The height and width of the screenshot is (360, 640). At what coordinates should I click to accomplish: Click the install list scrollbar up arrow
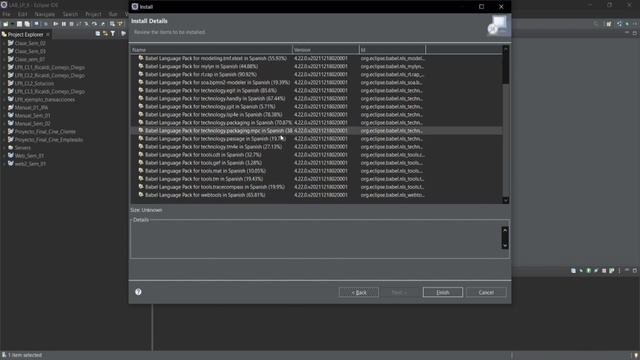click(x=506, y=49)
